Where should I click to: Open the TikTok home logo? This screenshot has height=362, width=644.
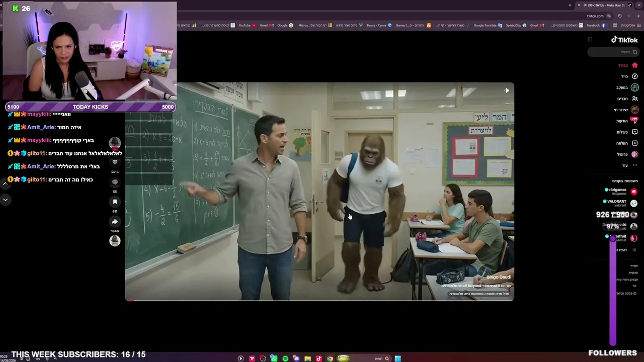click(624, 40)
